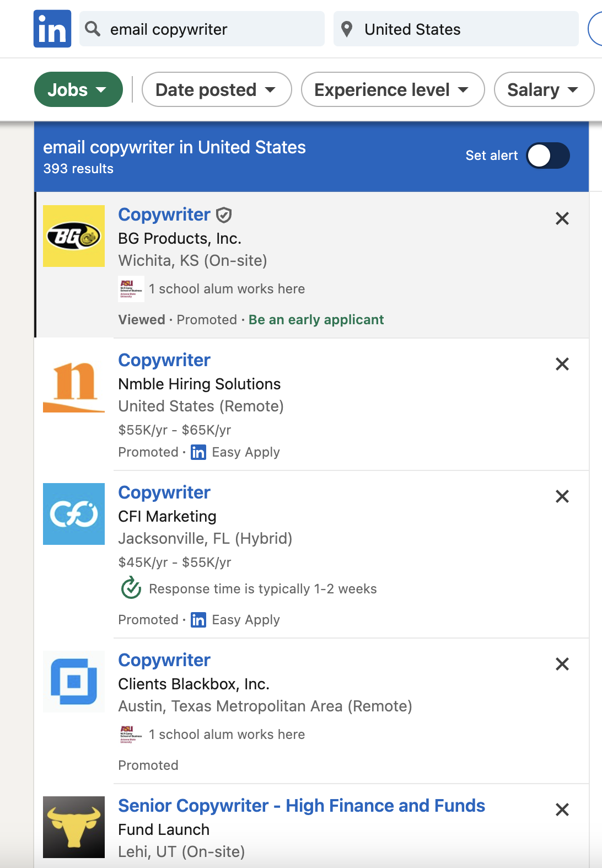Expand the Date posted filter
This screenshot has width=602, height=868.
(217, 89)
